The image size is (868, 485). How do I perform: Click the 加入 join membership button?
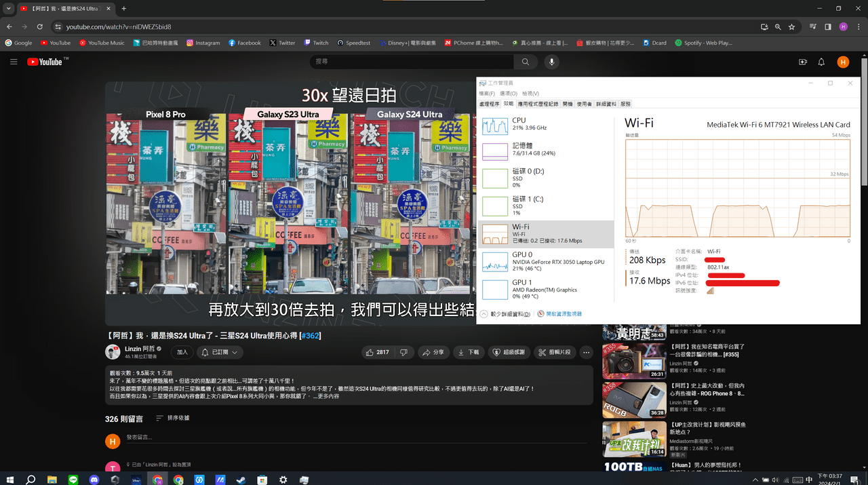[182, 352]
